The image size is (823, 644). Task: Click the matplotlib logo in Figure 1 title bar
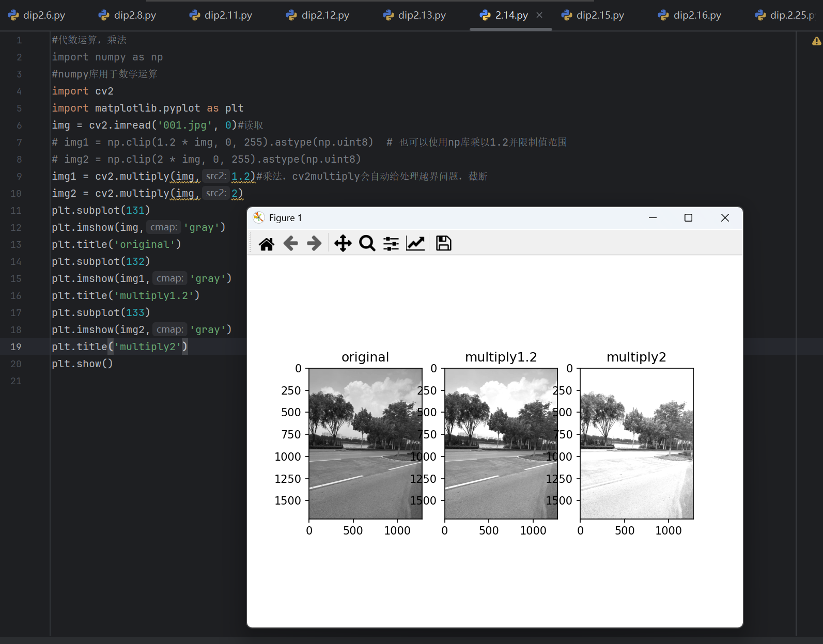pos(259,218)
